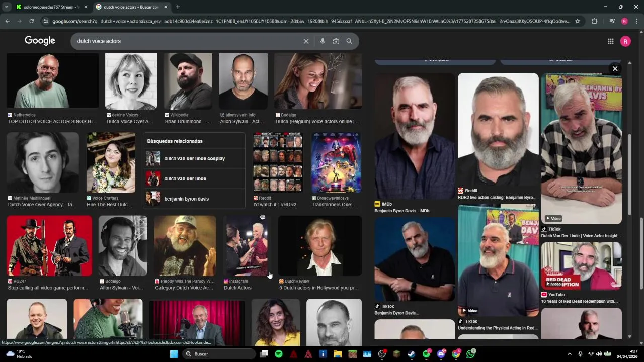Open Parody Wiki Category:Dutch Voice Actors image

185,246
